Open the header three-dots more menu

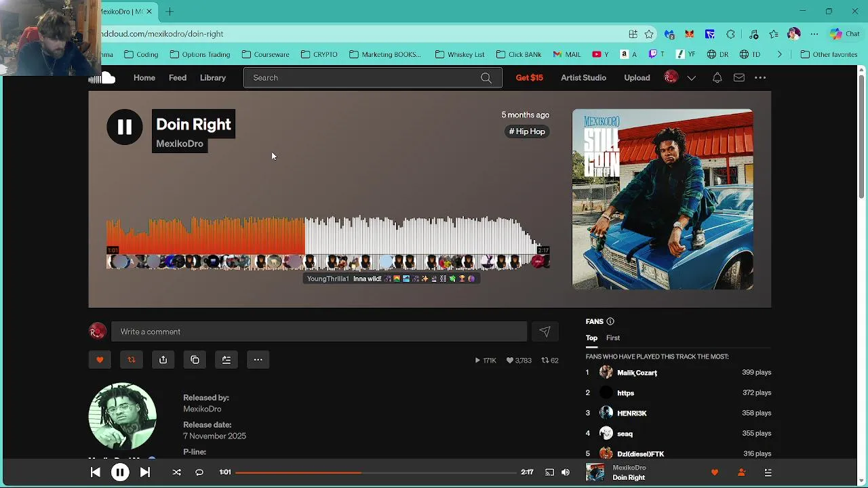point(760,78)
